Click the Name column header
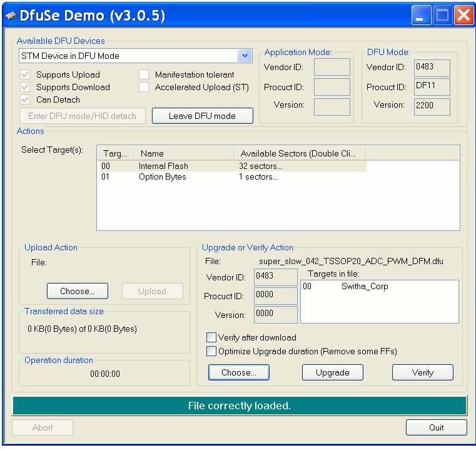 pos(184,154)
